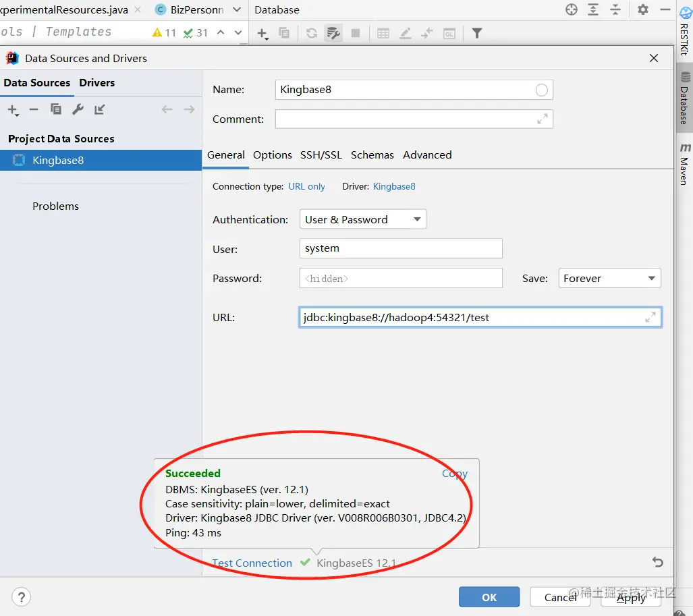Open table editor icon in Database toolbar

tap(383, 33)
